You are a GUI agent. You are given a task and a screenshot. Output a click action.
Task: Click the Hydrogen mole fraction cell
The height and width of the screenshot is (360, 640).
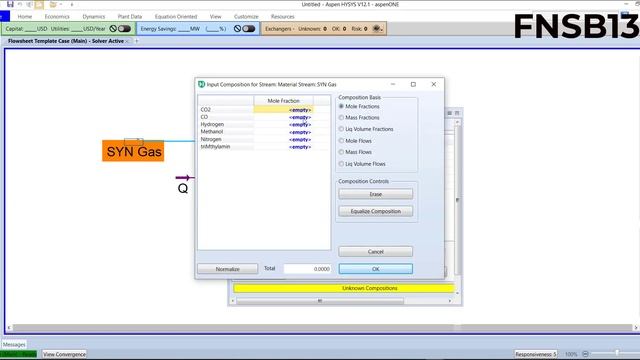[283, 124]
